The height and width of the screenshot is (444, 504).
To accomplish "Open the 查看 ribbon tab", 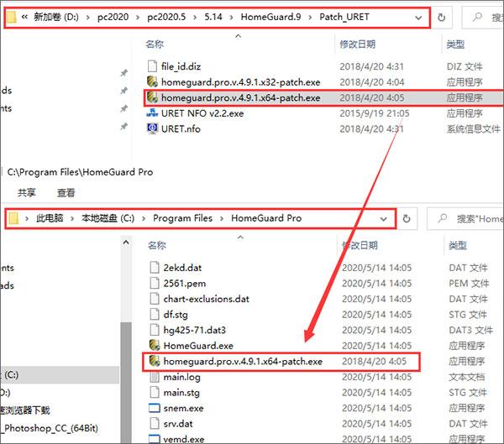I will pos(66,193).
